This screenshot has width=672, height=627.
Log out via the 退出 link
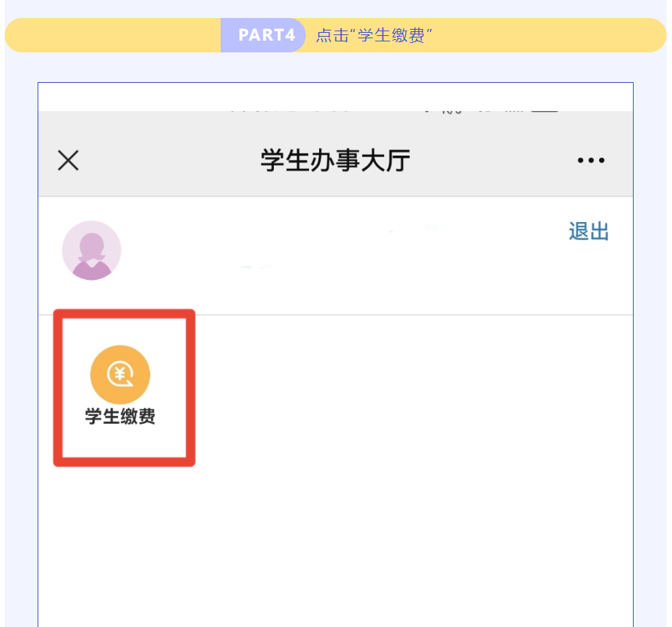(x=588, y=231)
